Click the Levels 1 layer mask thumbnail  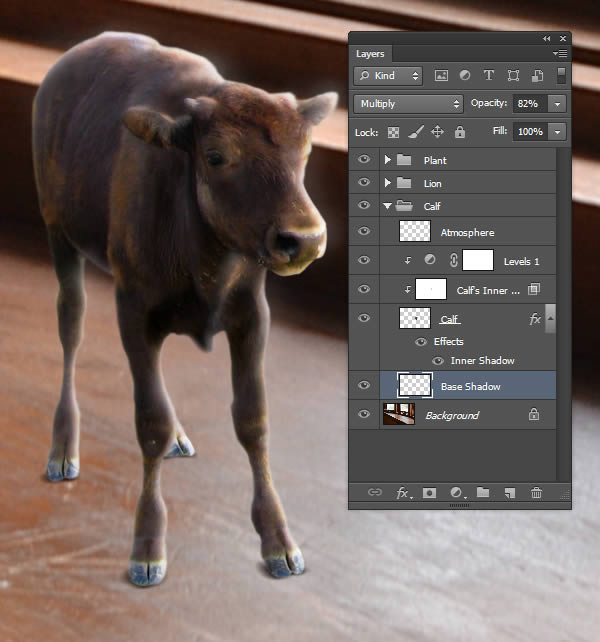478,260
